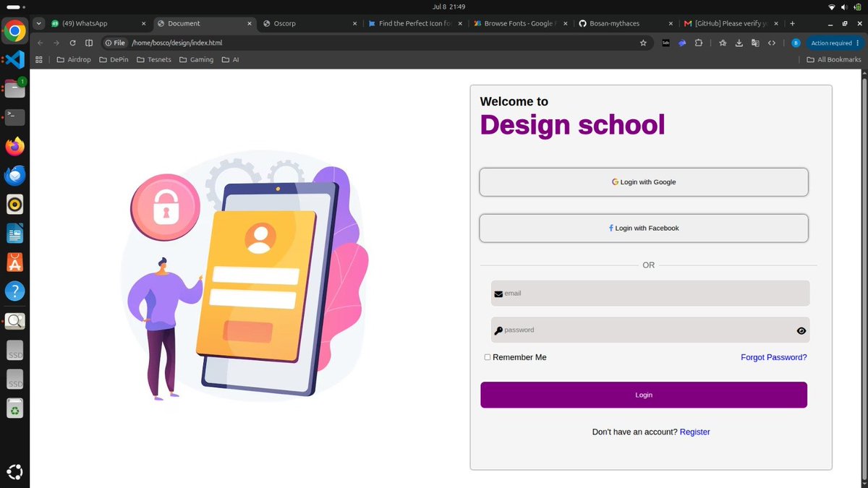The width and height of the screenshot is (868, 488).
Task: Click the login illustration image
Action: click(x=246, y=275)
